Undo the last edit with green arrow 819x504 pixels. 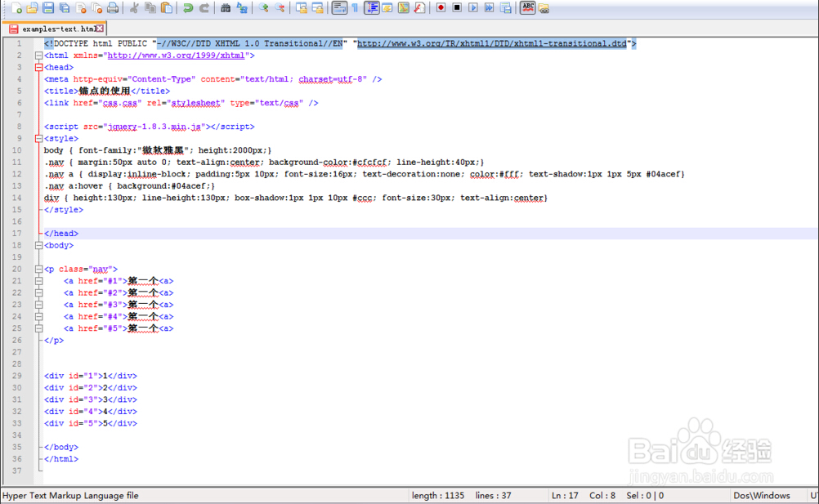point(188,8)
